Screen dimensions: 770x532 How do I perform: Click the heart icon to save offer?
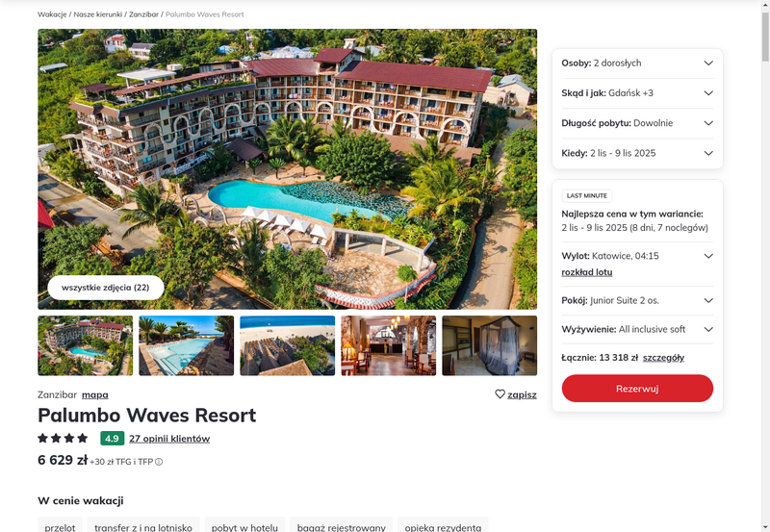tap(500, 394)
